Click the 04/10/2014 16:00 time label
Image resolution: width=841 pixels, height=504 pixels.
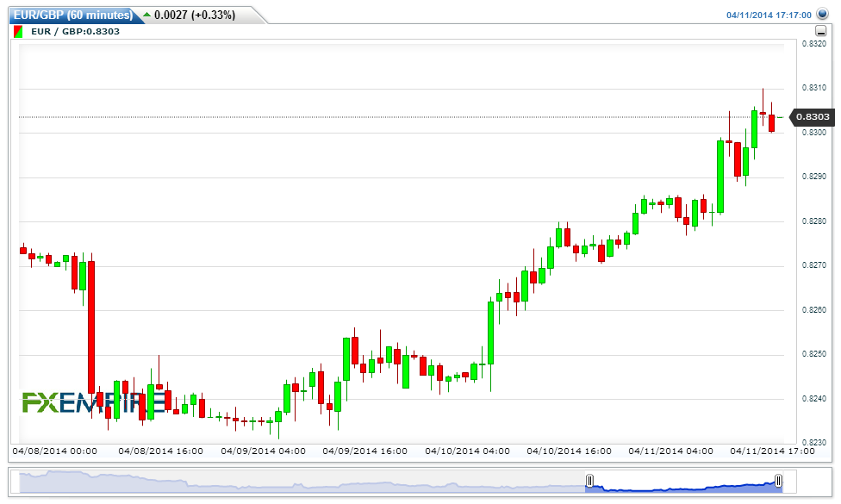[x=569, y=451]
